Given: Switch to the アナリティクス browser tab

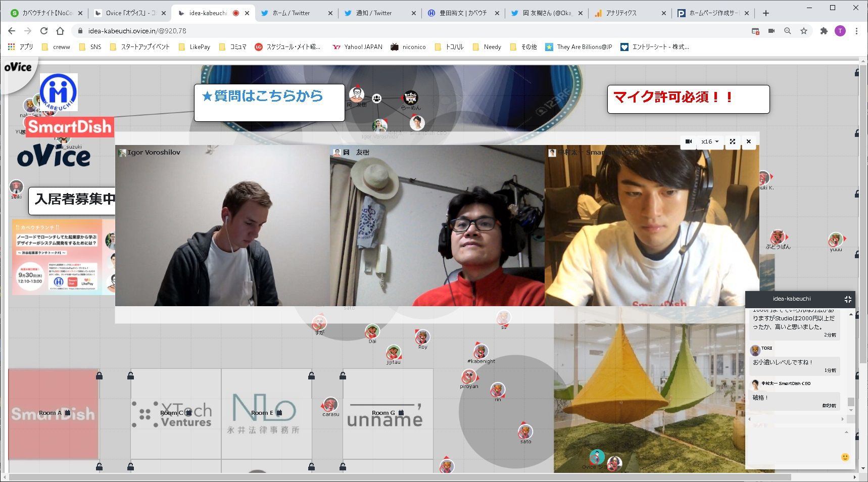Looking at the screenshot, I should point(626,13).
